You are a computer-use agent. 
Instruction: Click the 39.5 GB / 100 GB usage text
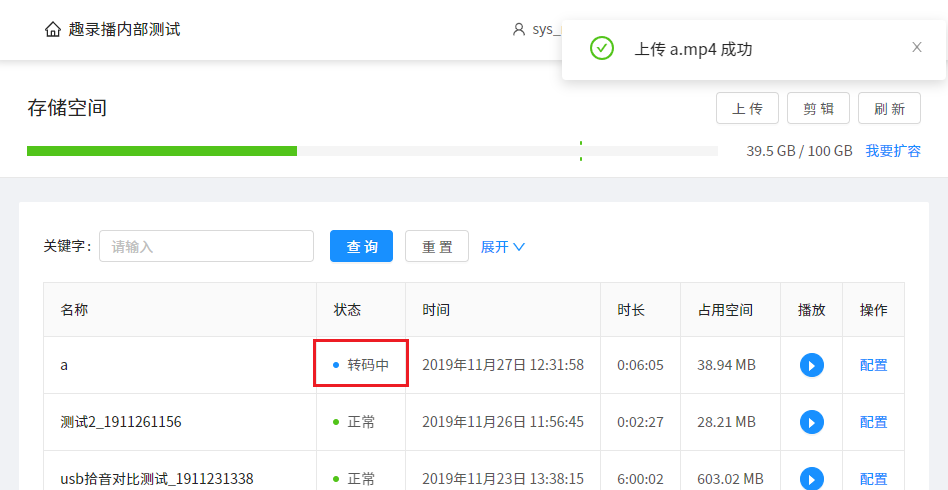(799, 151)
